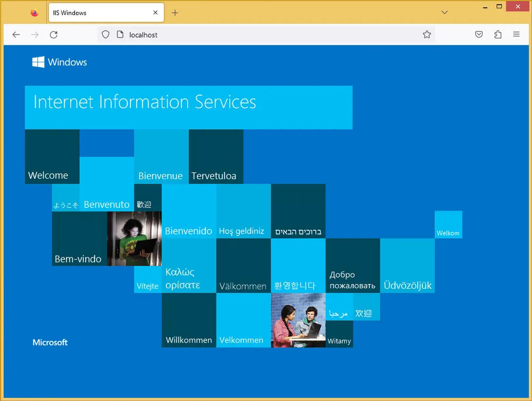Screen dimensions: 532x401
Task: List all tabs dropdown arrow
Action: (444, 13)
